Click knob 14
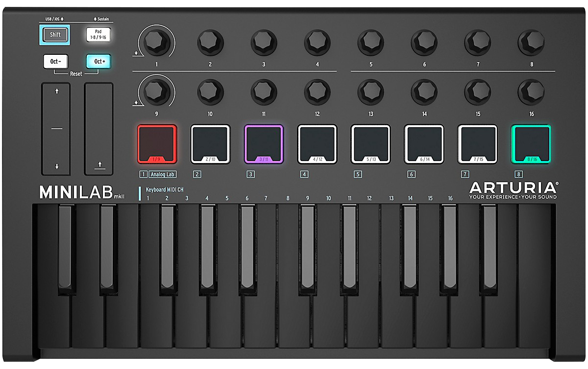The width and height of the screenshot is (588, 369). [x=424, y=92]
